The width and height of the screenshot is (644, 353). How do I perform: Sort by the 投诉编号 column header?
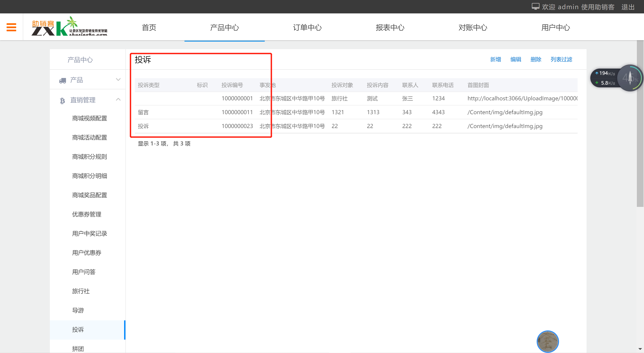coord(232,85)
